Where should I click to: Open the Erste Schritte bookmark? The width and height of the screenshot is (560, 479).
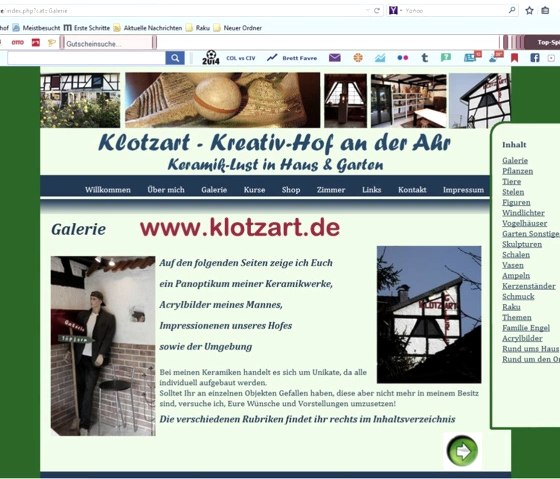point(87,28)
